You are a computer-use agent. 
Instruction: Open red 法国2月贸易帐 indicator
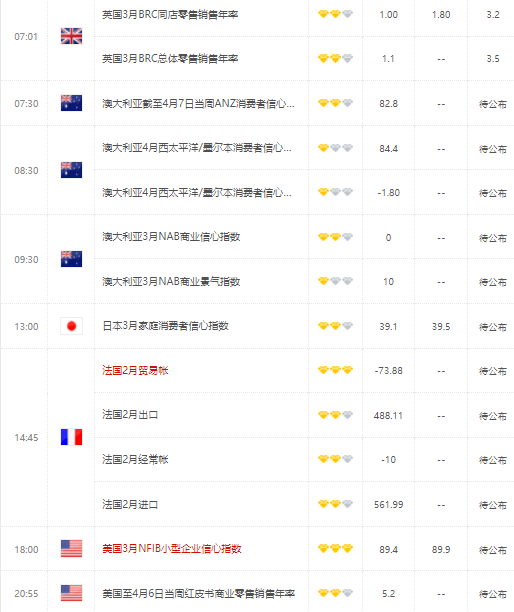135,370
